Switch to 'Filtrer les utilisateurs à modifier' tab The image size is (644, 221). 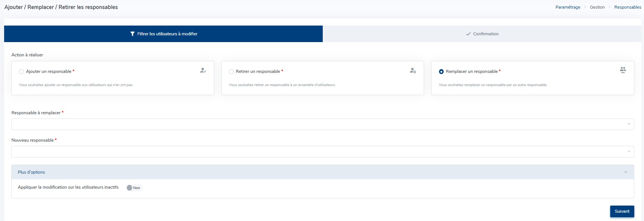(x=164, y=34)
